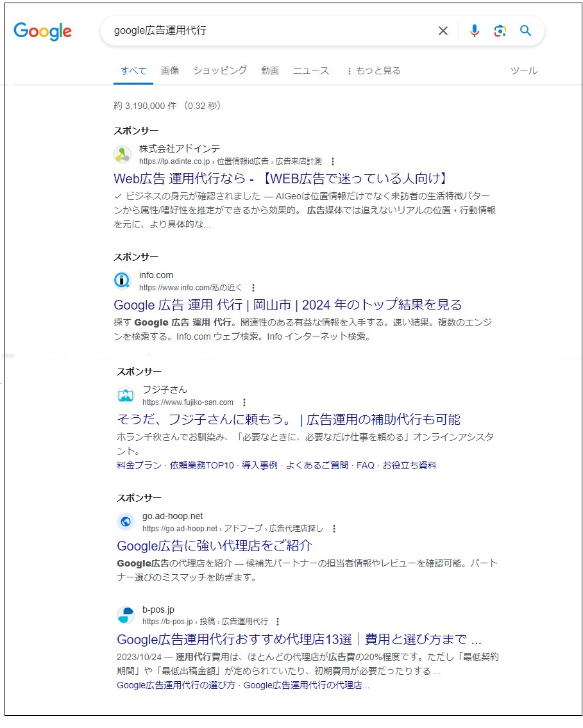Open お役立ち資料 sitelink

point(409,465)
